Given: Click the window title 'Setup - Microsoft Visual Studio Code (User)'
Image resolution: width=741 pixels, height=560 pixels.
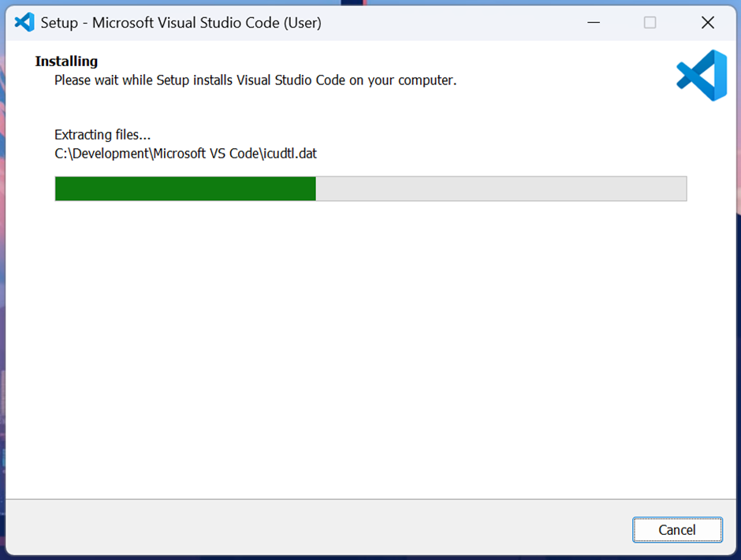Looking at the screenshot, I should pos(181,23).
